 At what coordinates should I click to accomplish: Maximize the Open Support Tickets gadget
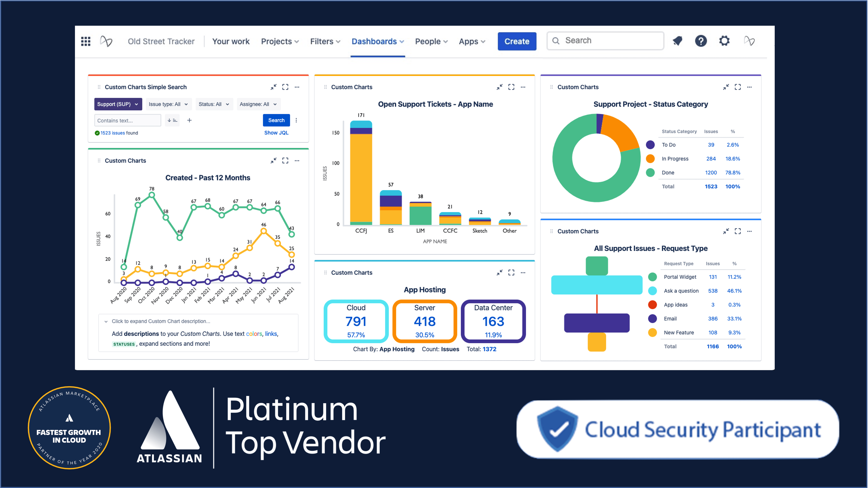(x=511, y=87)
